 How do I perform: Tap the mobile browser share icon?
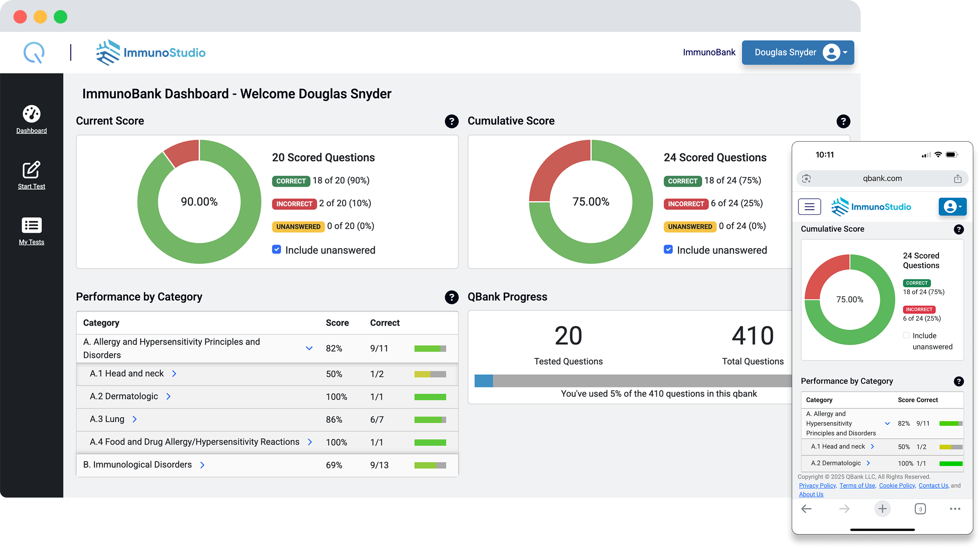pyautogui.click(x=958, y=179)
